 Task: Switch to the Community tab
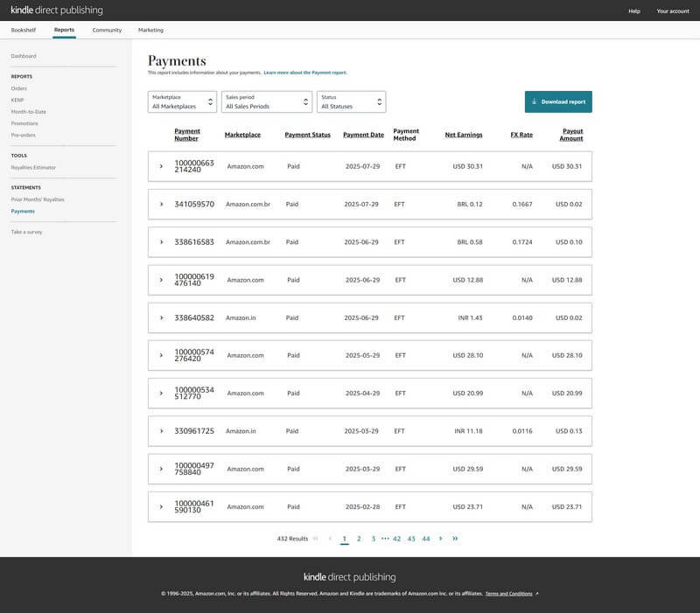pos(107,30)
